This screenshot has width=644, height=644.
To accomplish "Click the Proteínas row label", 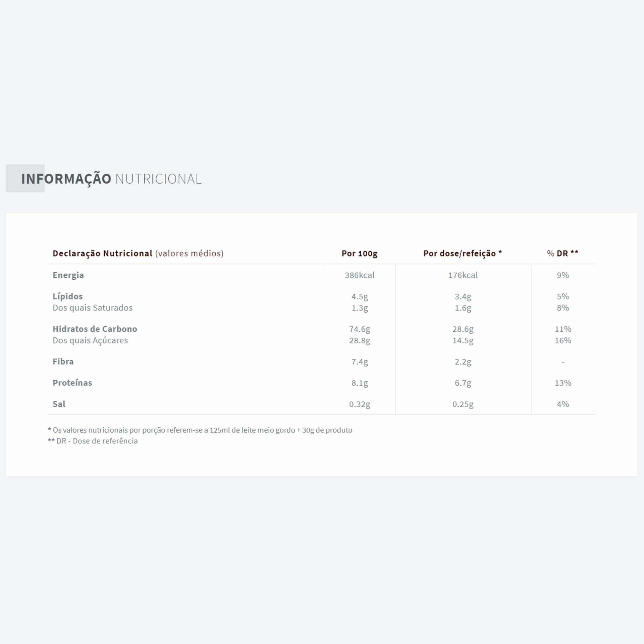I will pos(72,383).
